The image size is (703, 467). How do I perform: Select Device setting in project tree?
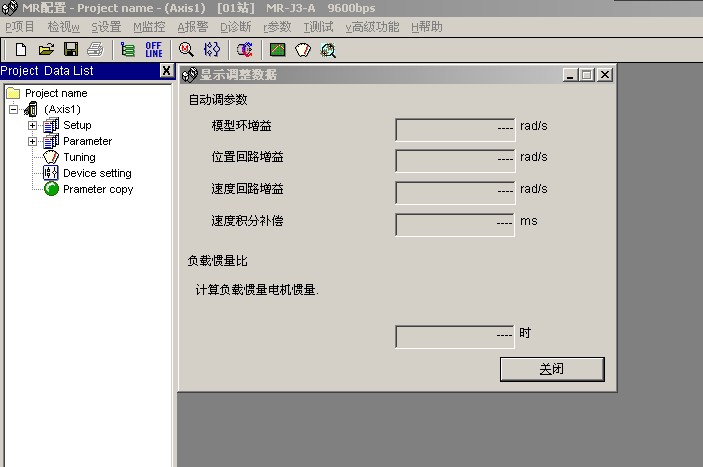pyautogui.click(x=96, y=173)
